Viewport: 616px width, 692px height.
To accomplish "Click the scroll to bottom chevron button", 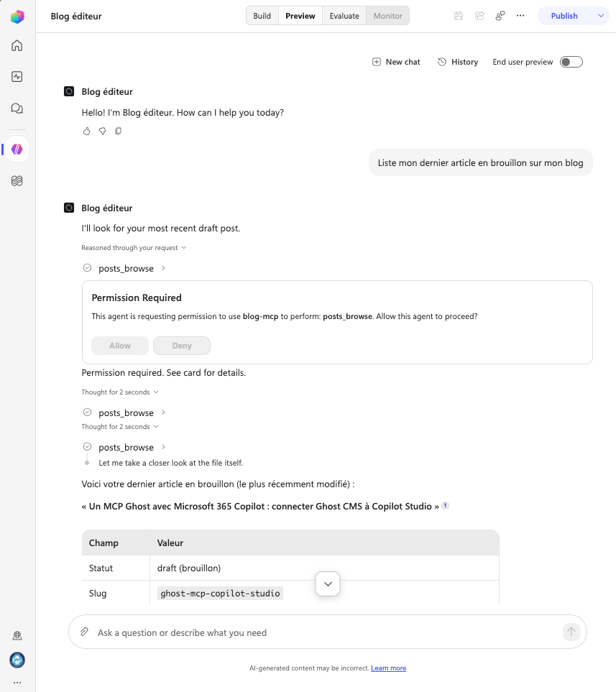I will click(x=328, y=584).
